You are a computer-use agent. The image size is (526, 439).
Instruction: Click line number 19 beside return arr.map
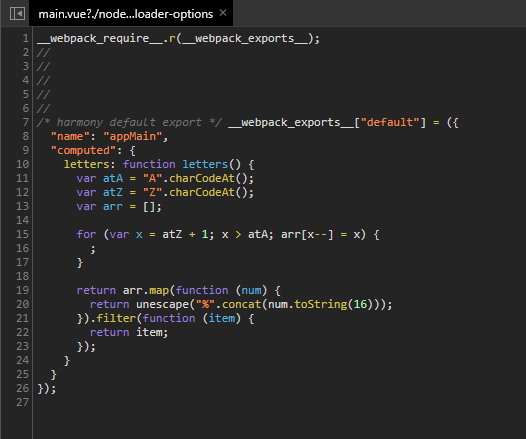(23, 290)
